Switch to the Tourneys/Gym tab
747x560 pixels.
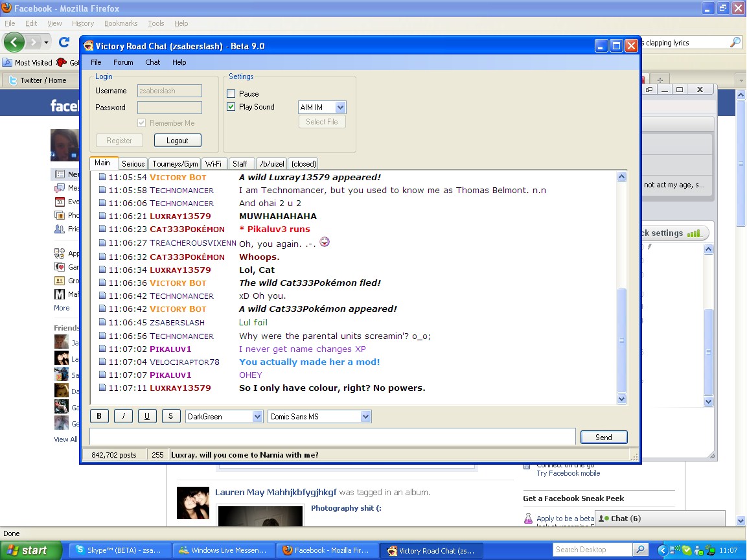[x=175, y=164]
